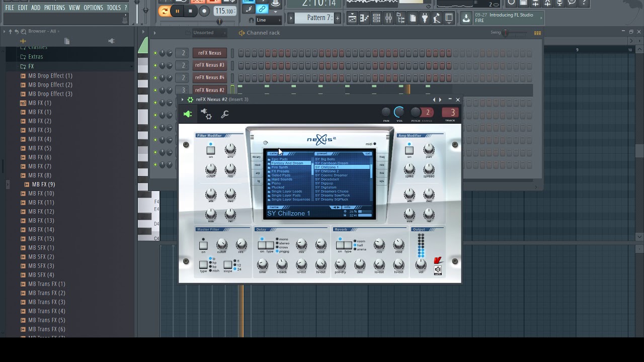Expand the Browser options arrow
The height and width of the screenshot is (362, 644).
(4, 31)
